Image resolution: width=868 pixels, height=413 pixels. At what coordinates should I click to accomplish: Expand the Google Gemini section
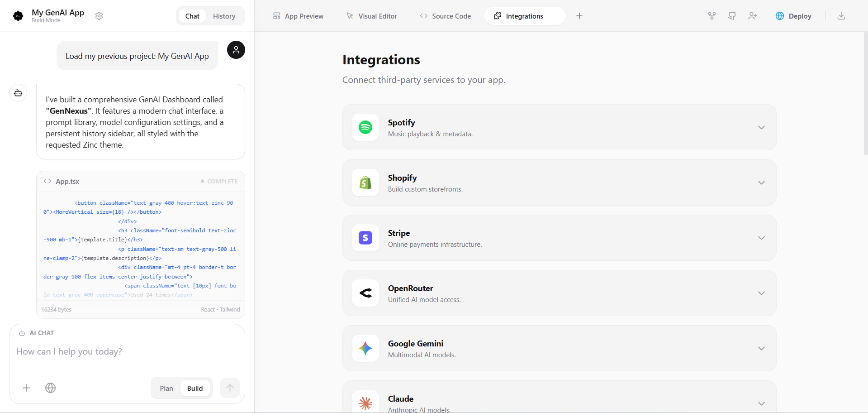click(761, 348)
